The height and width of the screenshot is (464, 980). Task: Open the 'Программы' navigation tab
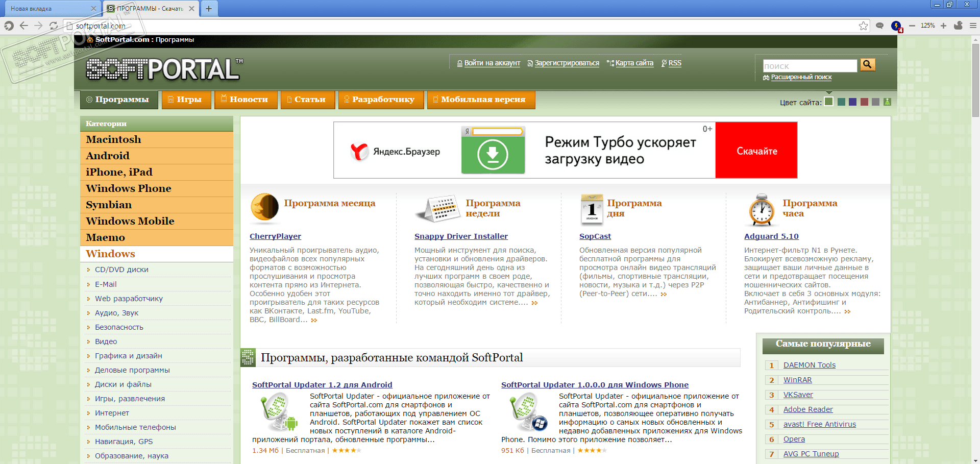click(x=118, y=100)
